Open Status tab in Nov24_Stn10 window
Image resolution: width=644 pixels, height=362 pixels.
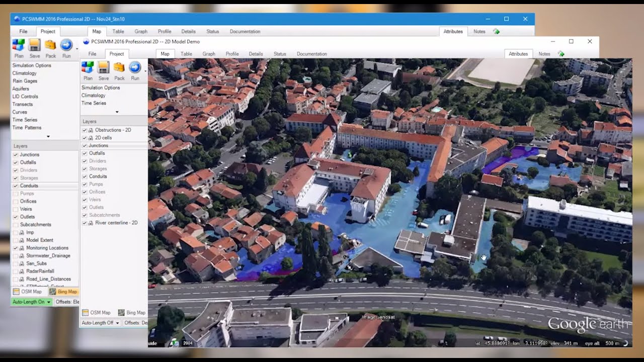pyautogui.click(x=213, y=31)
